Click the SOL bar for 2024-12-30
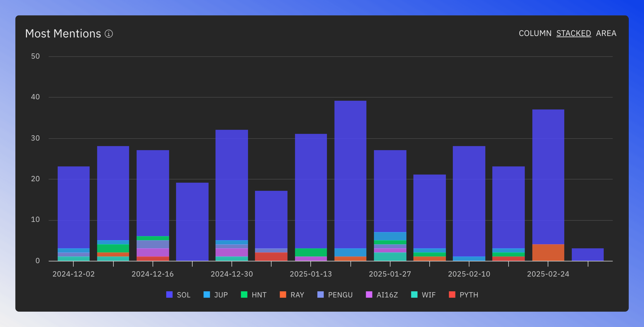Screen dimensions: 644x327 [x=232, y=185]
